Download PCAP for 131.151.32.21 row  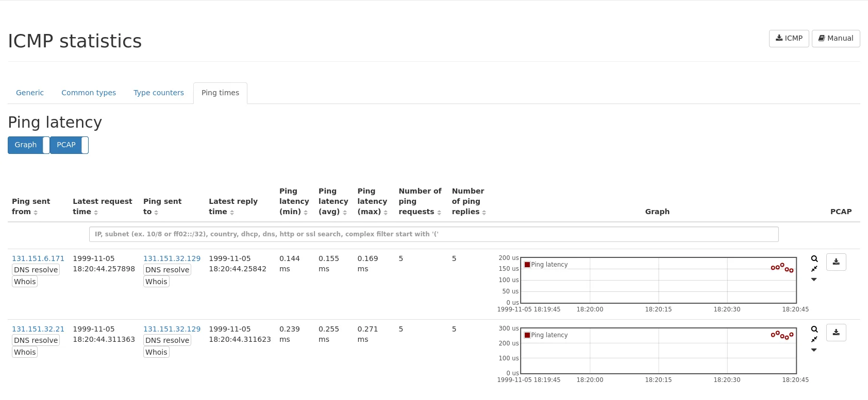[836, 333]
